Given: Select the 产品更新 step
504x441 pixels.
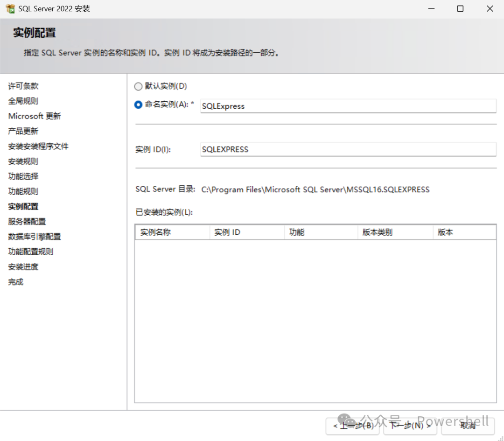Looking at the screenshot, I should (23, 131).
